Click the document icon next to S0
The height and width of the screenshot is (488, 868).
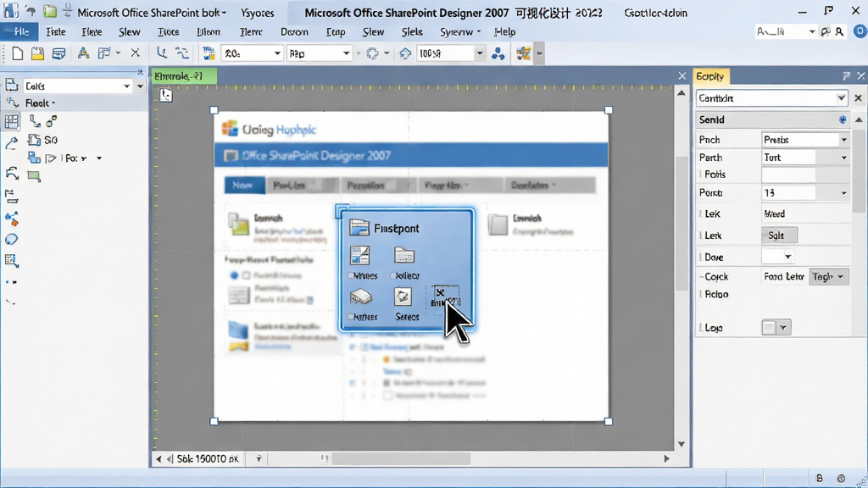[x=34, y=140]
